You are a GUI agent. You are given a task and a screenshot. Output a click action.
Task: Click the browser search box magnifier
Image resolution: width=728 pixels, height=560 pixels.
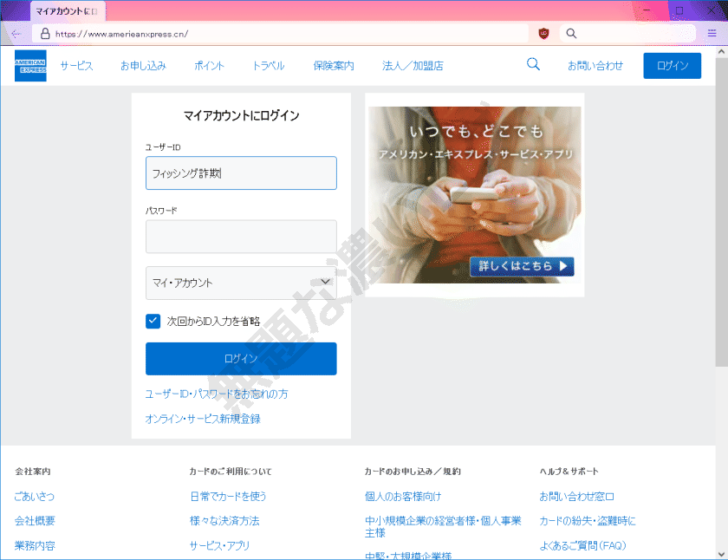(x=571, y=34)
